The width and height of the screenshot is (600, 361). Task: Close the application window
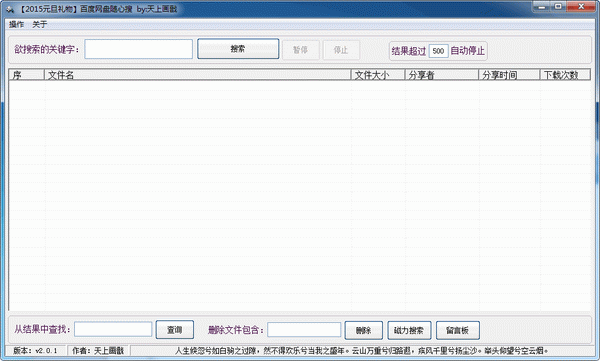[581, 7]
